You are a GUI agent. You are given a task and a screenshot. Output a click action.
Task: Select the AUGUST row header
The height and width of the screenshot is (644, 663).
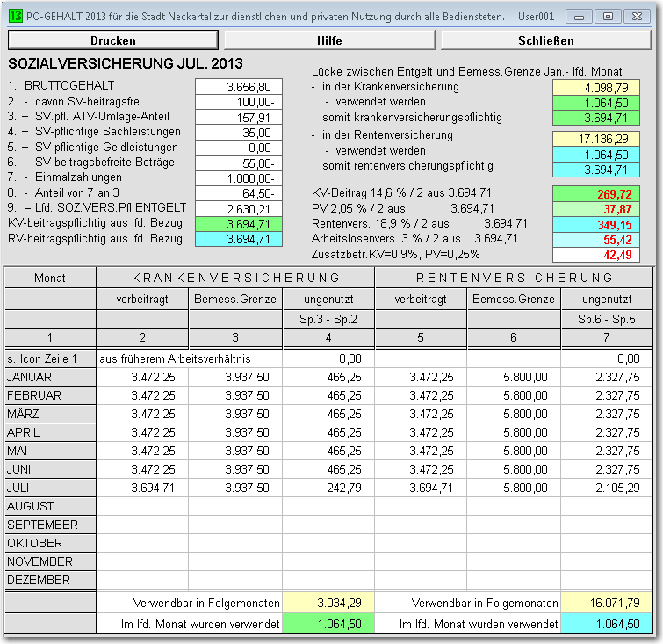coord(50,506)
